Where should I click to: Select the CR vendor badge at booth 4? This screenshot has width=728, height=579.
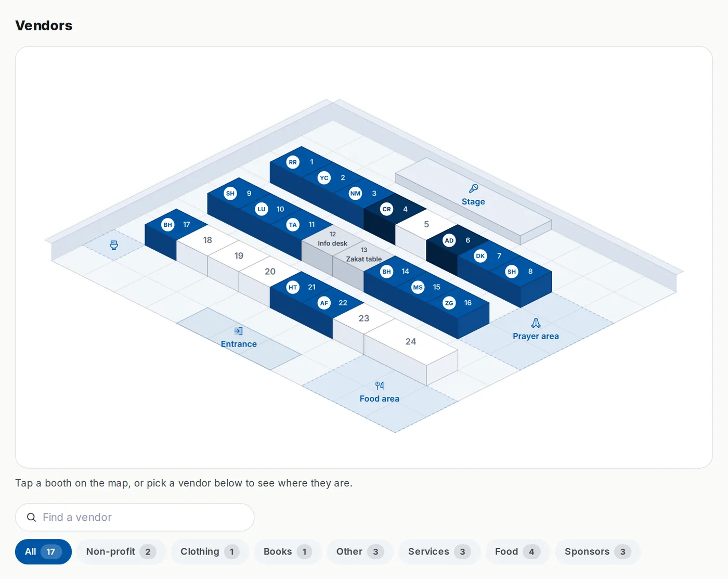[x=386, y=209]
